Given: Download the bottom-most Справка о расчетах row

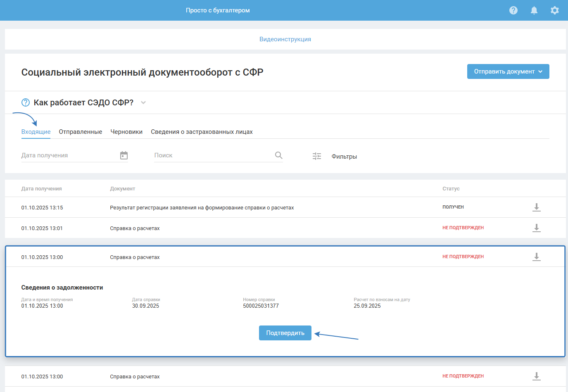Looking at the screenshot, I should (537, 376).
